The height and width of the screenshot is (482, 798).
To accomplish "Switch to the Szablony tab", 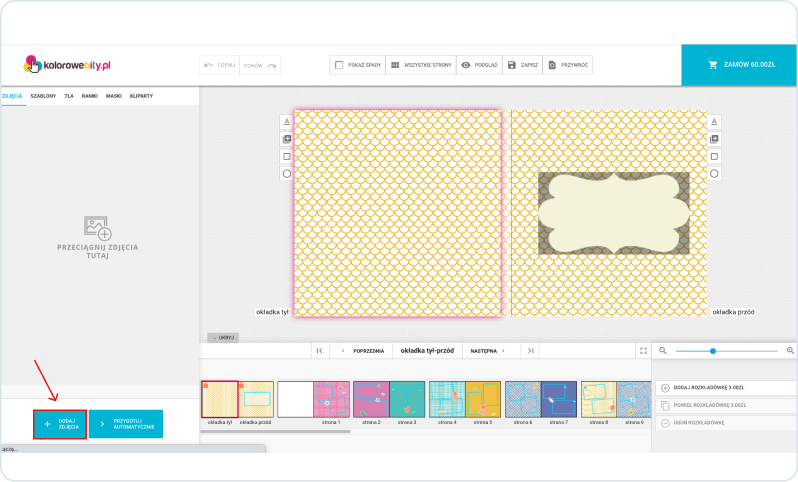I will click(x=43, y=95).
